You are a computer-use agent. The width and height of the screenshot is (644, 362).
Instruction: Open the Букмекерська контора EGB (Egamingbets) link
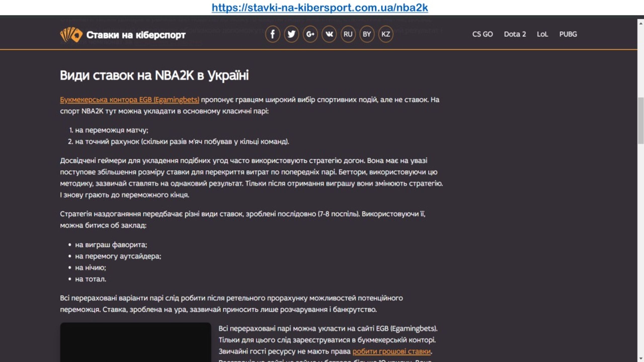(130, 100)
